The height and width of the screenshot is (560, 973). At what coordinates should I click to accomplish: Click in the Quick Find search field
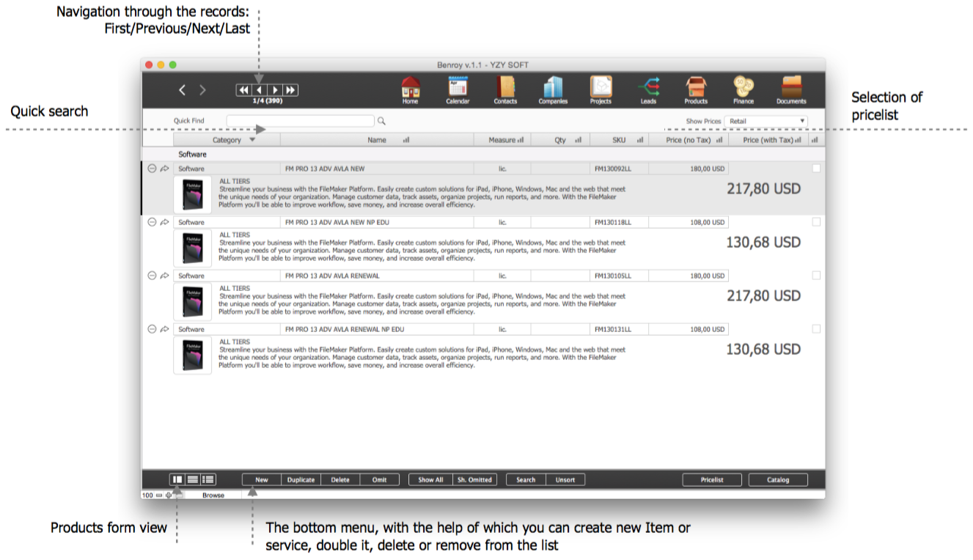[x=300, y=121]
